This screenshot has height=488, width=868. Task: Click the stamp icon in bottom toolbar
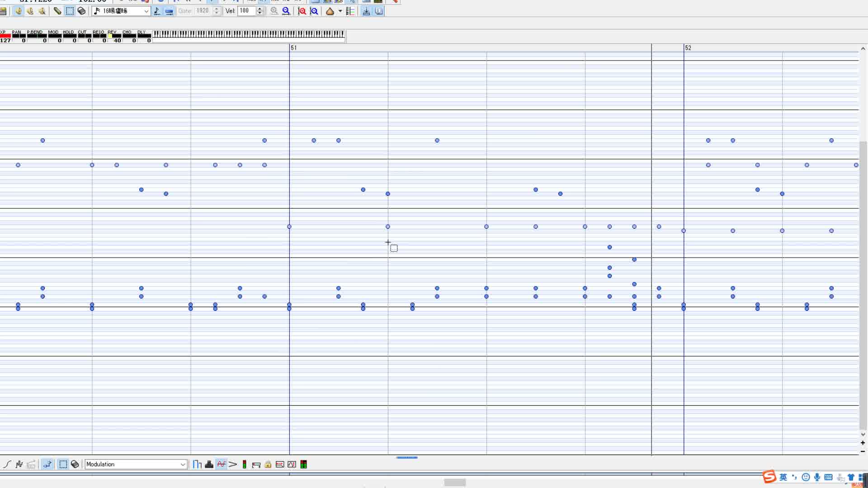209,464
